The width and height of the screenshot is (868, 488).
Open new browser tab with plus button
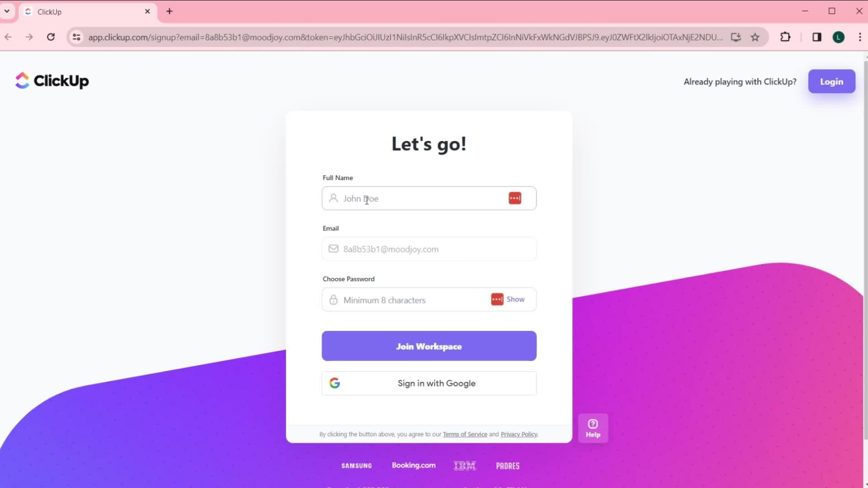click(169, 11)
